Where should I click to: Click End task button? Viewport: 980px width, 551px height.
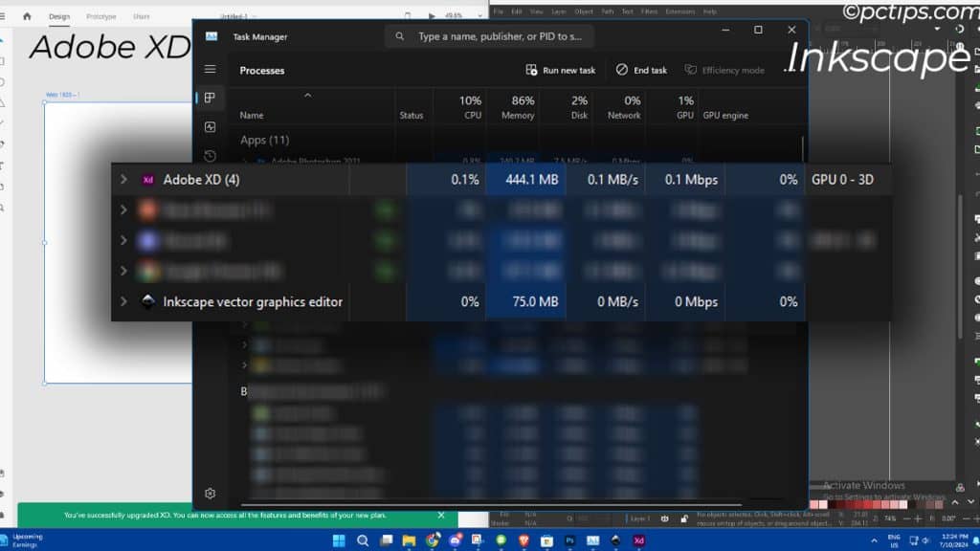(641, 70)
